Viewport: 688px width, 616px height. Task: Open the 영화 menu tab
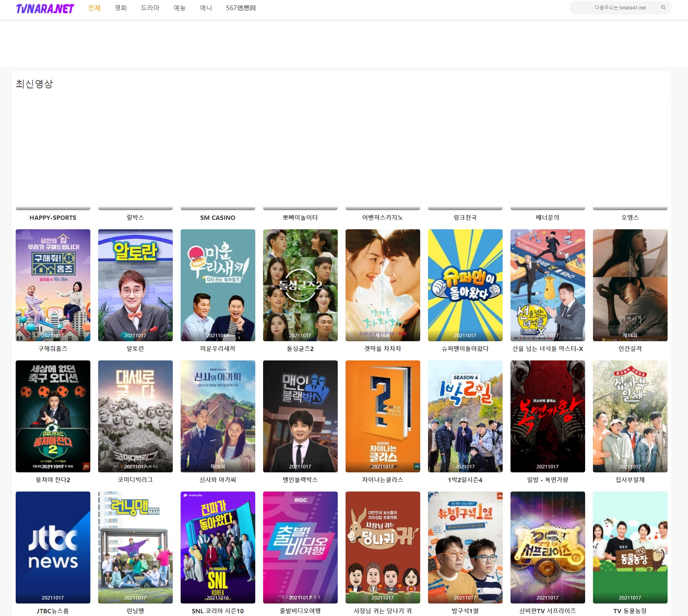point(121,8)
